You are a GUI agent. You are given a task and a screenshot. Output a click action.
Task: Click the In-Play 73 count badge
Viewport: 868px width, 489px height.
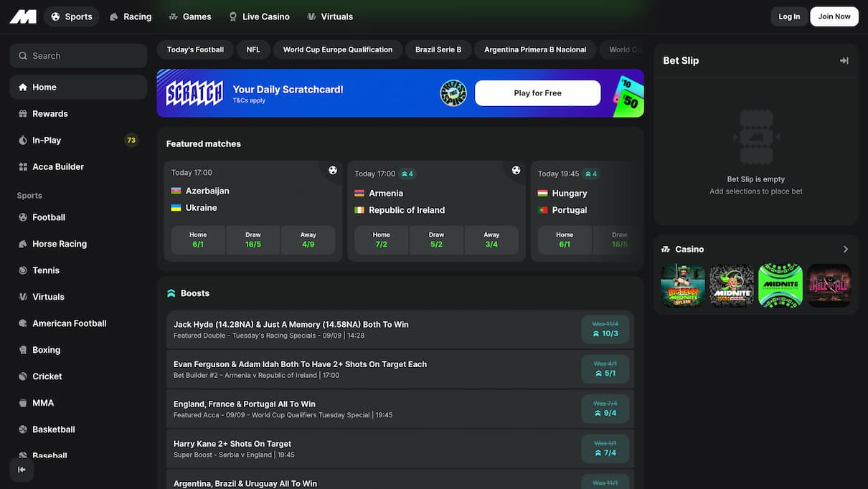pos(131,141)
